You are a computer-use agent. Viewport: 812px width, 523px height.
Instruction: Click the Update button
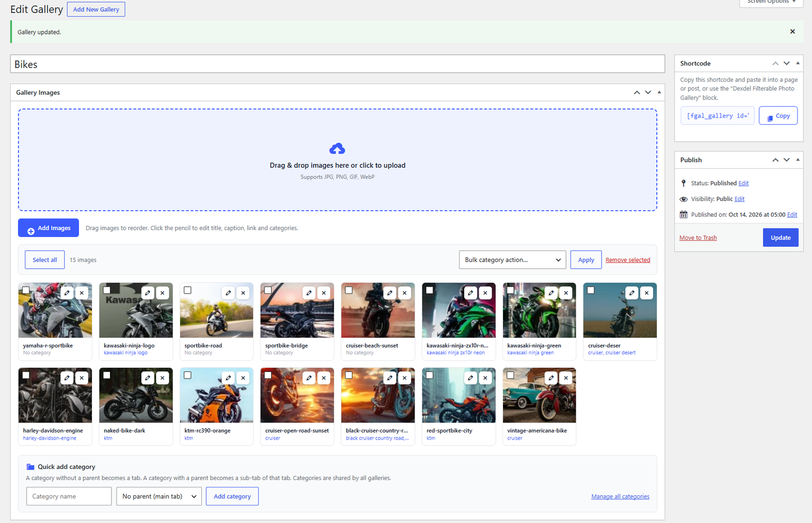click(x=780, y=238)
